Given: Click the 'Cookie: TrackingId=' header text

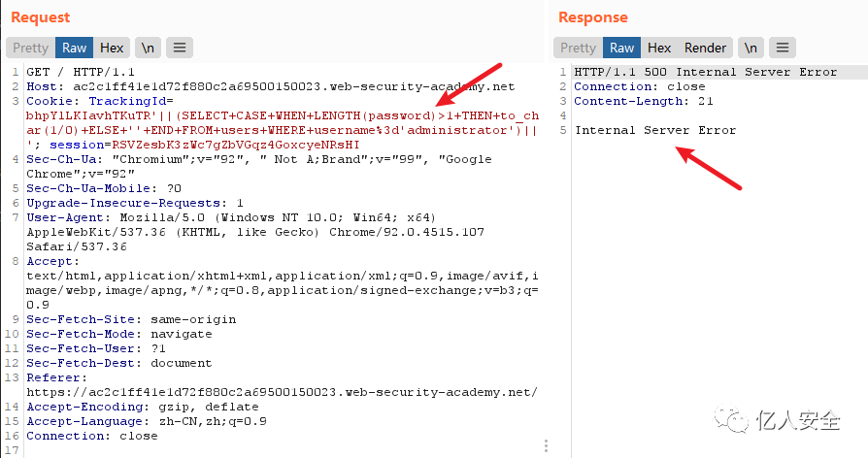Looking at the screenshot, I should point(100,101).
